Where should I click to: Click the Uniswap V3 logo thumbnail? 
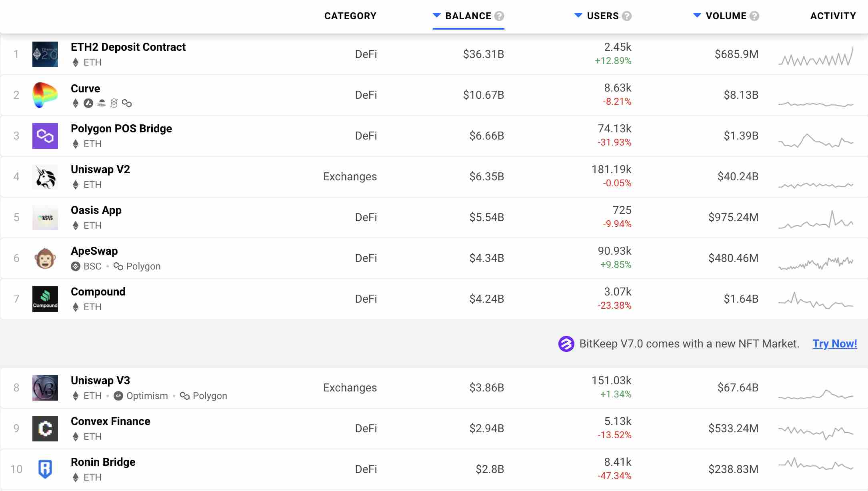[45, 388]
